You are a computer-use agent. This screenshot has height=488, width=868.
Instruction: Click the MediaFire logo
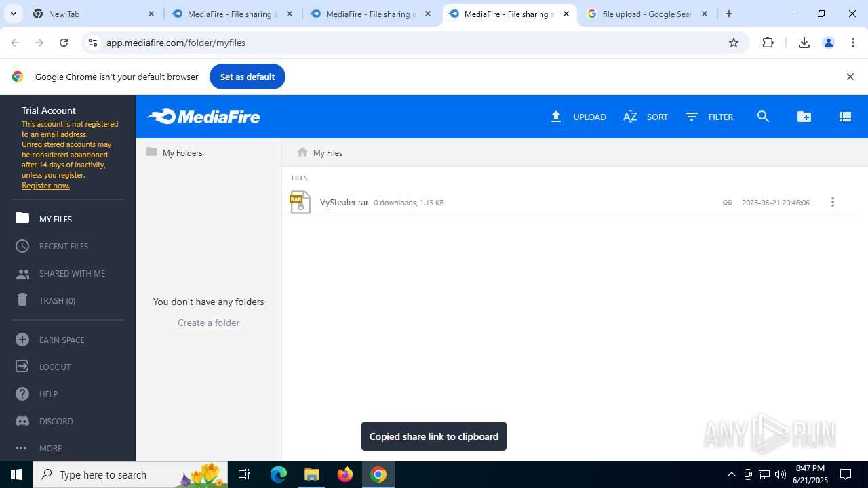(203, 117)
